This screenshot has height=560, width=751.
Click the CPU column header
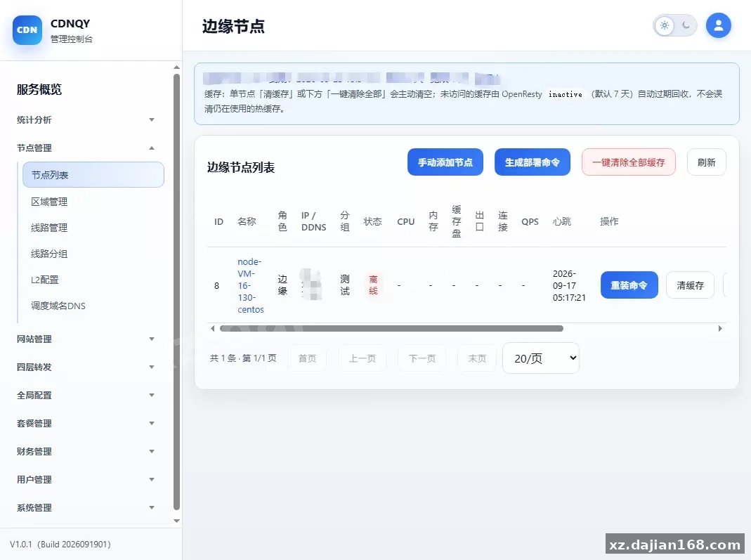(405, 221)
